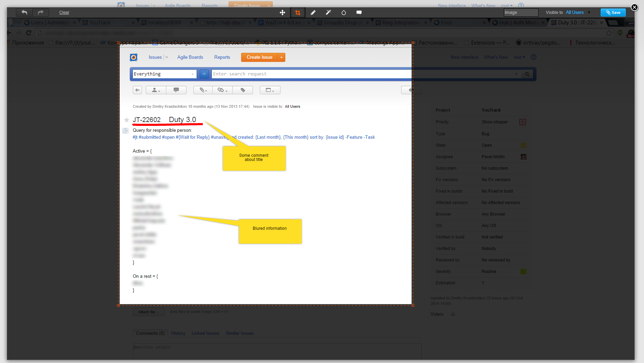Screen dimensions: 644x363
Task: Expand the search query history arrow
Action: [x=516, y=74]
